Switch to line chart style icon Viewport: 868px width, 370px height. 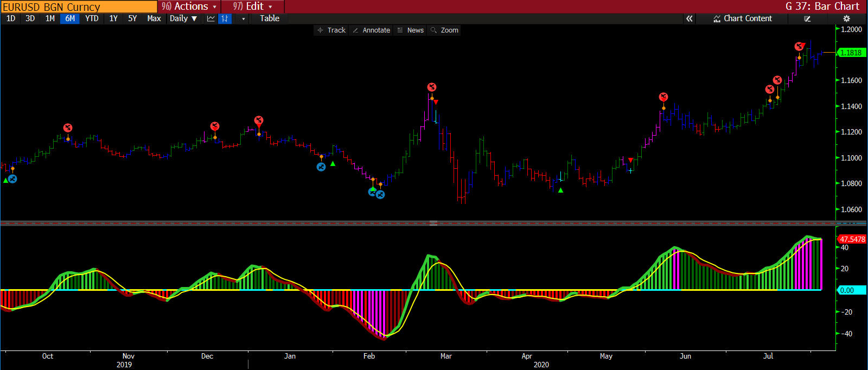click(x=211, y=18)
